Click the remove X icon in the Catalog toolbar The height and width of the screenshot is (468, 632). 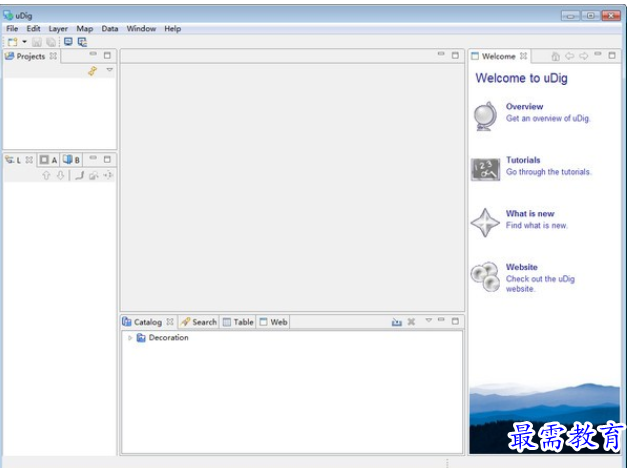tap(411, 322)
